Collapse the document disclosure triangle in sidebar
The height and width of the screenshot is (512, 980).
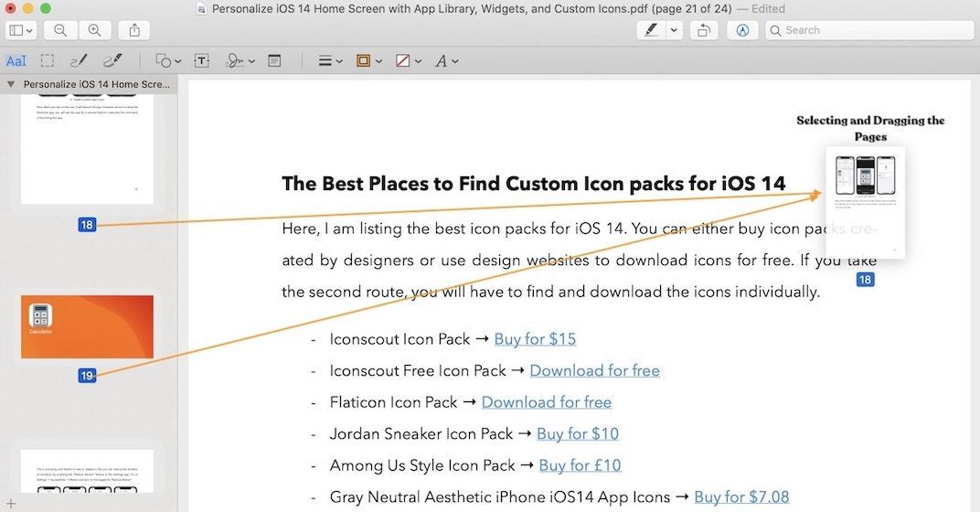(x=10, y=84)
